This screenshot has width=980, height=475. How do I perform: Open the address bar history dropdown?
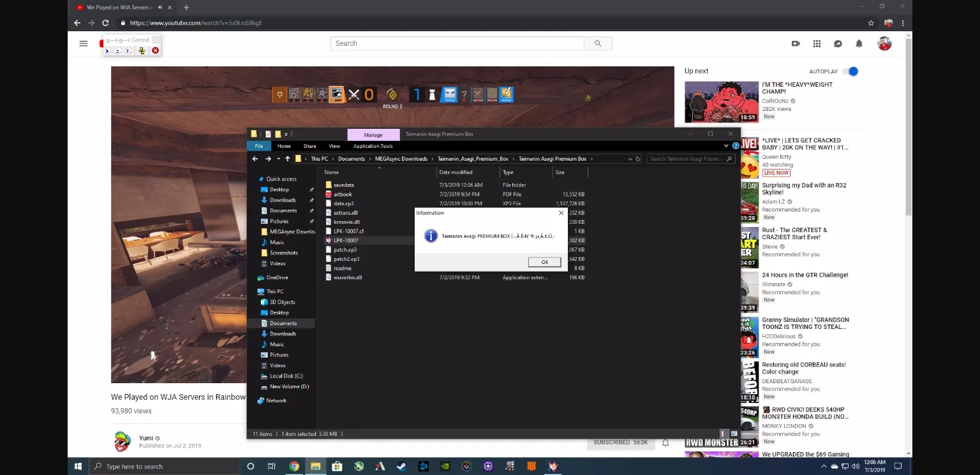pyautogui.click(x=630, y=159)
